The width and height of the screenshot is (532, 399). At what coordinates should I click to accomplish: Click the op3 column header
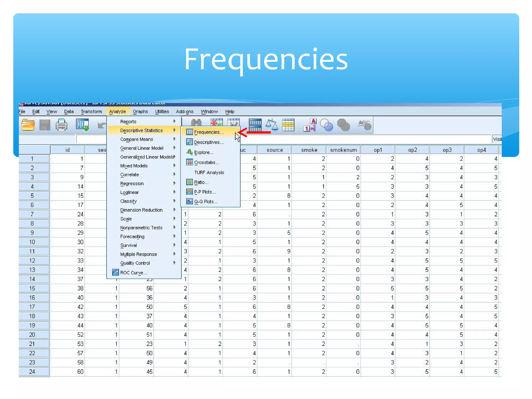tap(447, 150)
